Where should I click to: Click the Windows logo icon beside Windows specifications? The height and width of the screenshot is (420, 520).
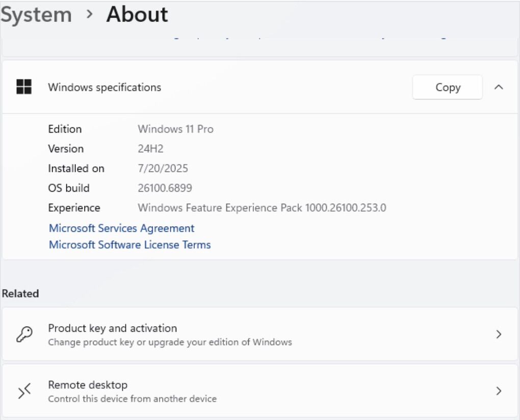pos(24,87)
